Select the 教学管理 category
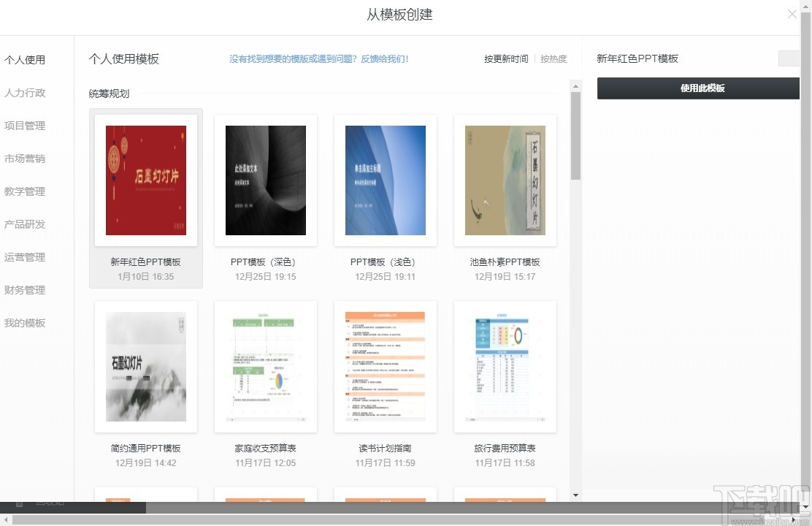The height and width of the screenshot is (526, 812). pyautogui.click(x=25, y=191)
